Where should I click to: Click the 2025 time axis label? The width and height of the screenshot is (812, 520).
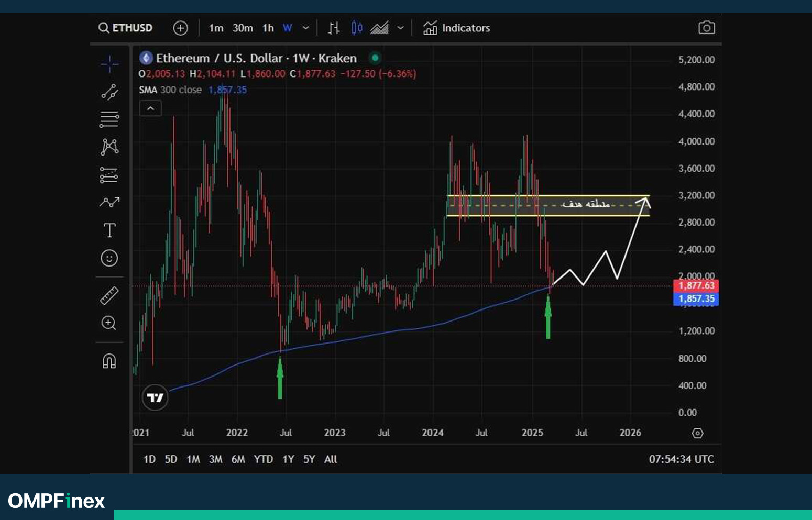(532, 433)
